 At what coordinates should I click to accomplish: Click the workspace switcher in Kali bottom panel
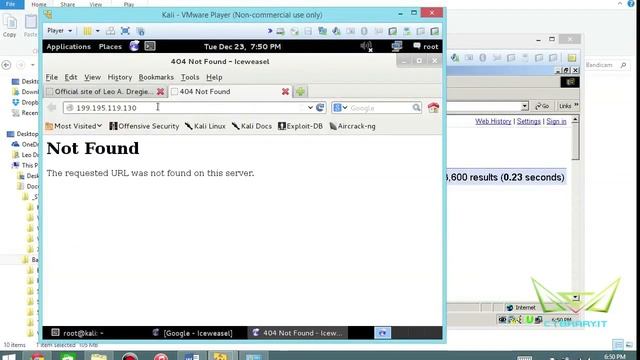(x=382, y=333)
